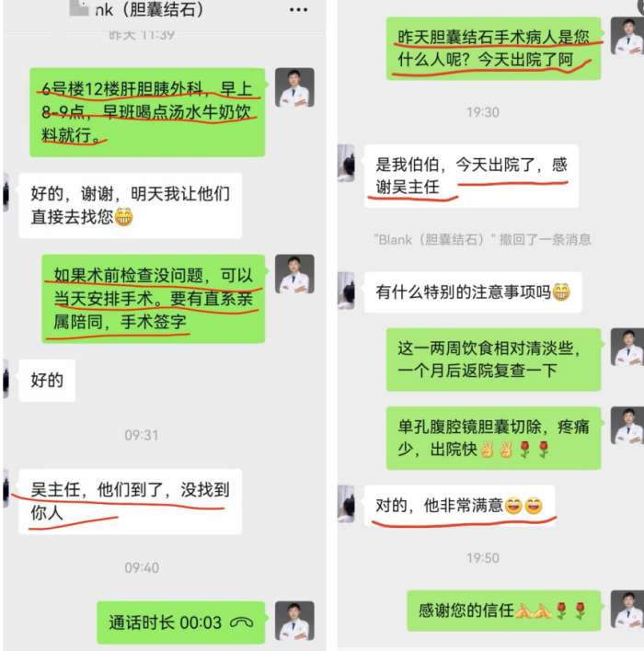The height and width of the screenshot is (651, 644).
Task: Tap doctor avatar beside 如果术前检查 message
Action: 294,274
